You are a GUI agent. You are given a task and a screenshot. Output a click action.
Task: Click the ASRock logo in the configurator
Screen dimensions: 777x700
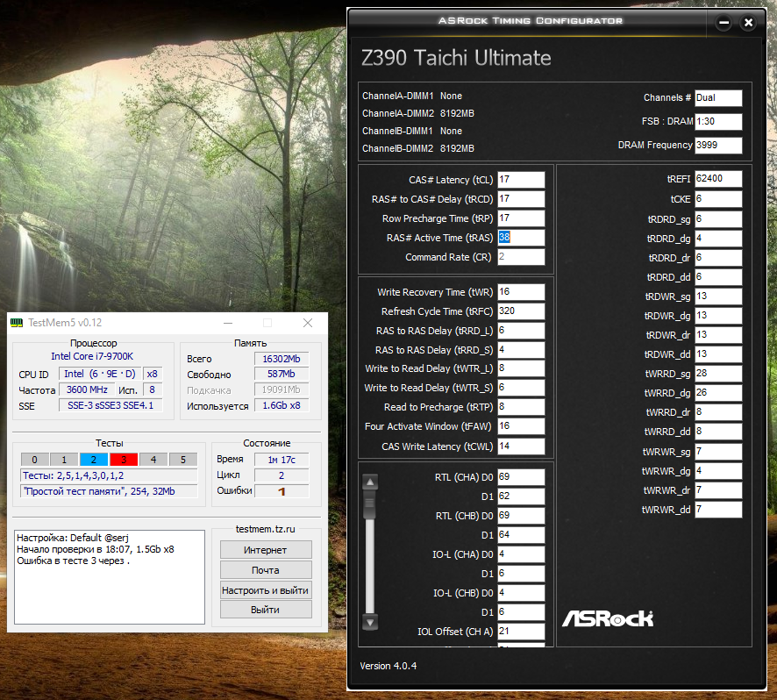tap(608, 618)
